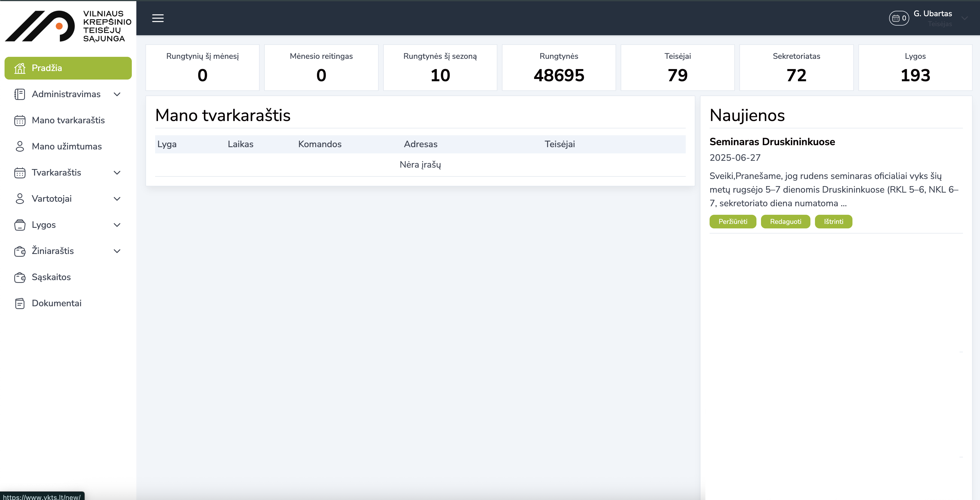Screen dimensions: 980x500
Task: Click the Dokumentai document icon
Action: tap(20, 303)
